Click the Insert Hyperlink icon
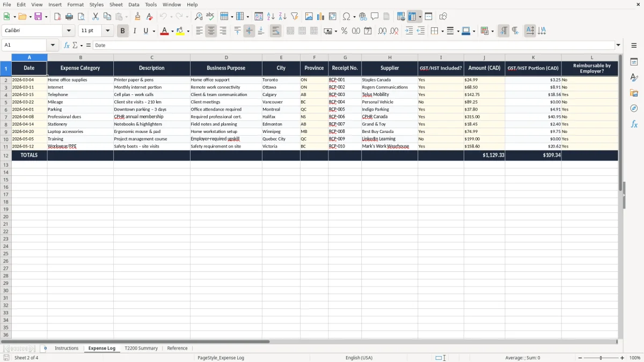This screenshot has height=362, width=644. coord(363,17)
